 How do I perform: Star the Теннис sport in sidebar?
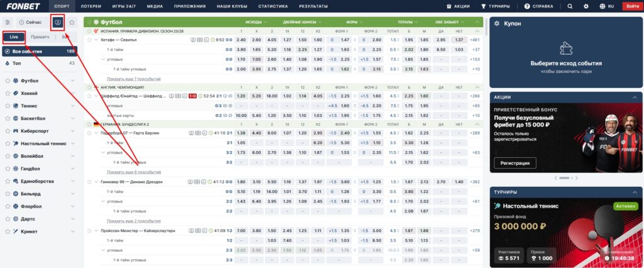click(8, 106)
